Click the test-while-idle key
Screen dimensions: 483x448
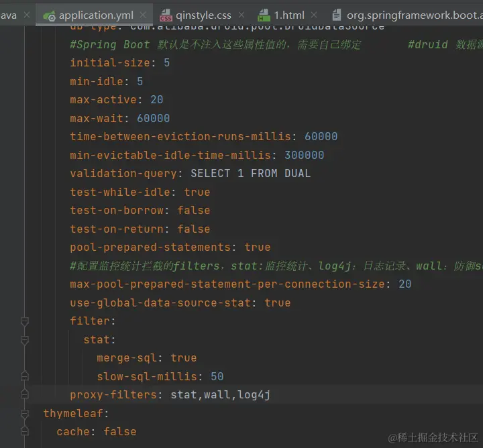[120, 192]
